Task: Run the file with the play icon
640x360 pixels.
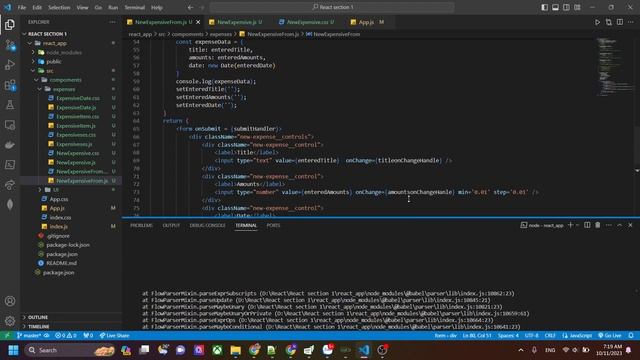Action: pos(597,22)
